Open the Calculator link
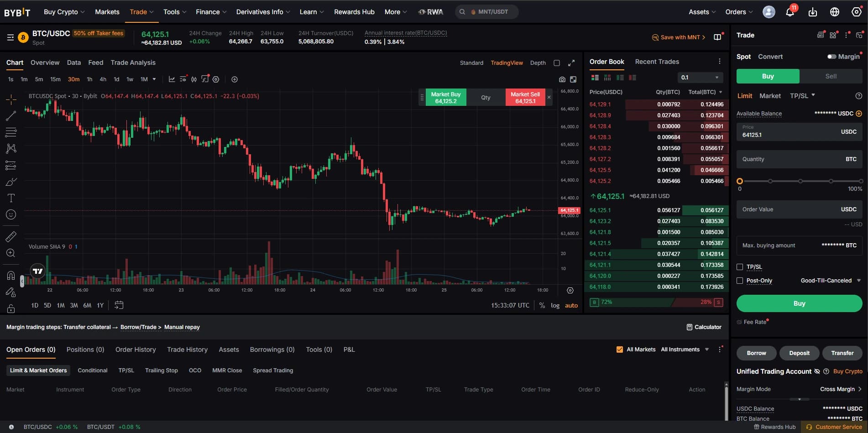This screenshot has height=433, width=868. click(x=704, y=327)
